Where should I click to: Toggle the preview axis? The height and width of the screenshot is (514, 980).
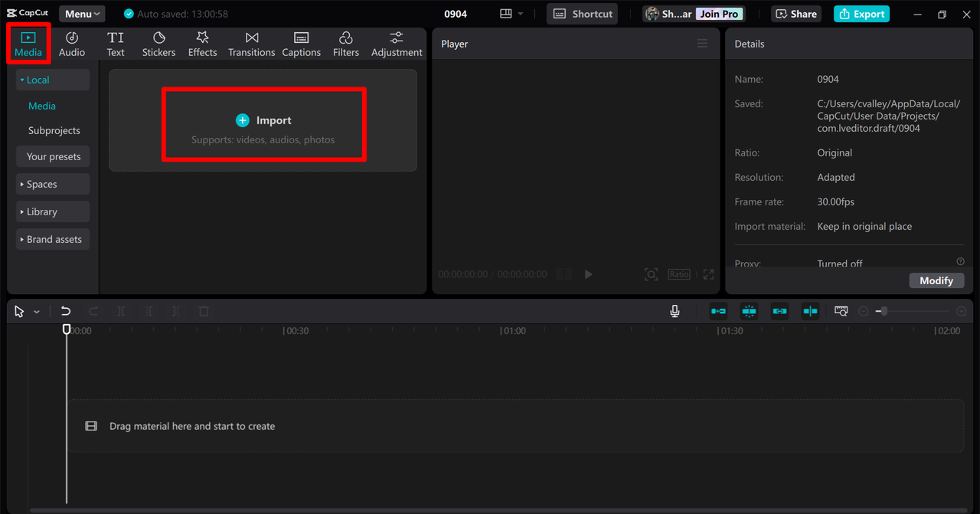coord(810,311)
